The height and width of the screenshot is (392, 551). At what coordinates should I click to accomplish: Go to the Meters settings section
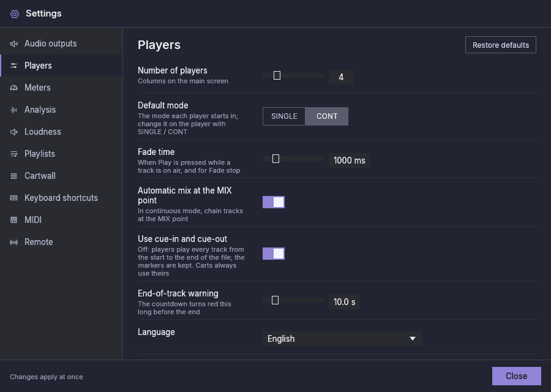coord(61,88)
